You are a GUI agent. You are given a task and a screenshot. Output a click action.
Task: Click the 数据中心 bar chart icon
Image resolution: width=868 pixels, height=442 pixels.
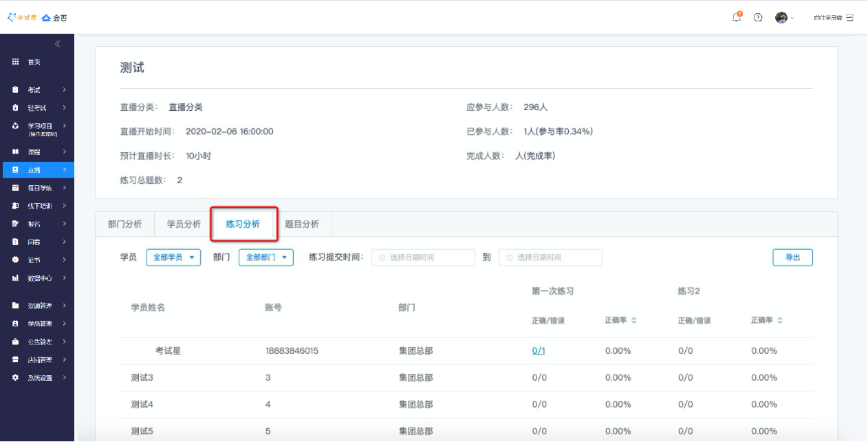pos(15,278)
